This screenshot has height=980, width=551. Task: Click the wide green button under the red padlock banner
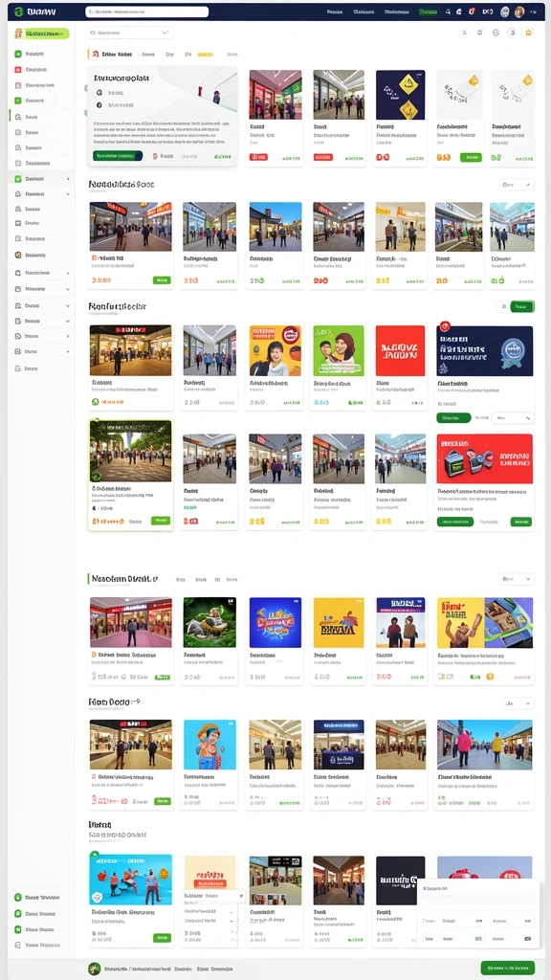[454, 522]
